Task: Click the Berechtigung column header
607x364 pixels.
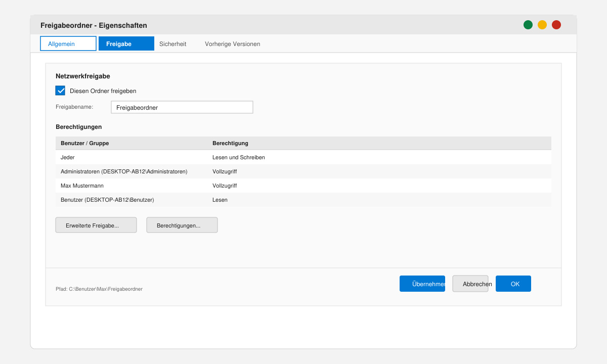Action: click(230, 143)
